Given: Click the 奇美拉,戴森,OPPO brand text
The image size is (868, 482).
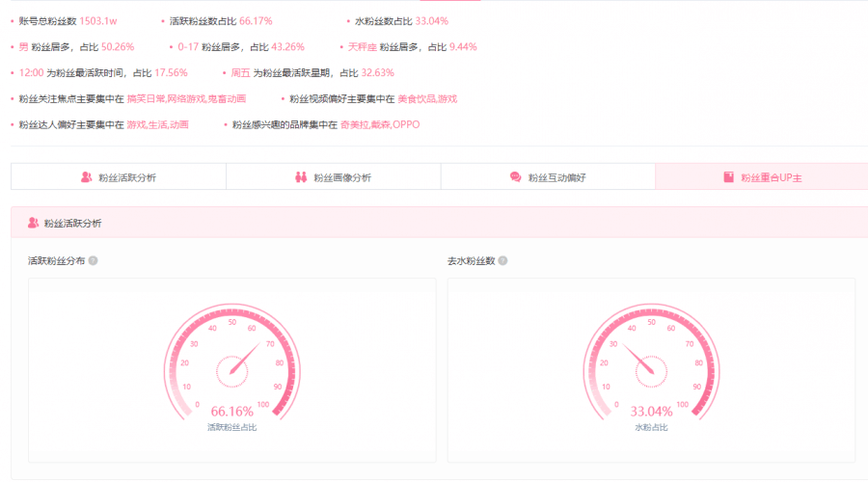Looking at the screenshot, I should (380, 125).
